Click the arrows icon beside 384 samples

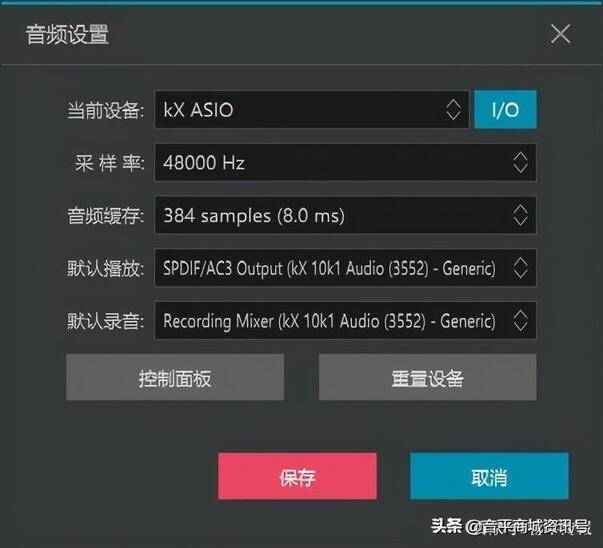point(520,215)
